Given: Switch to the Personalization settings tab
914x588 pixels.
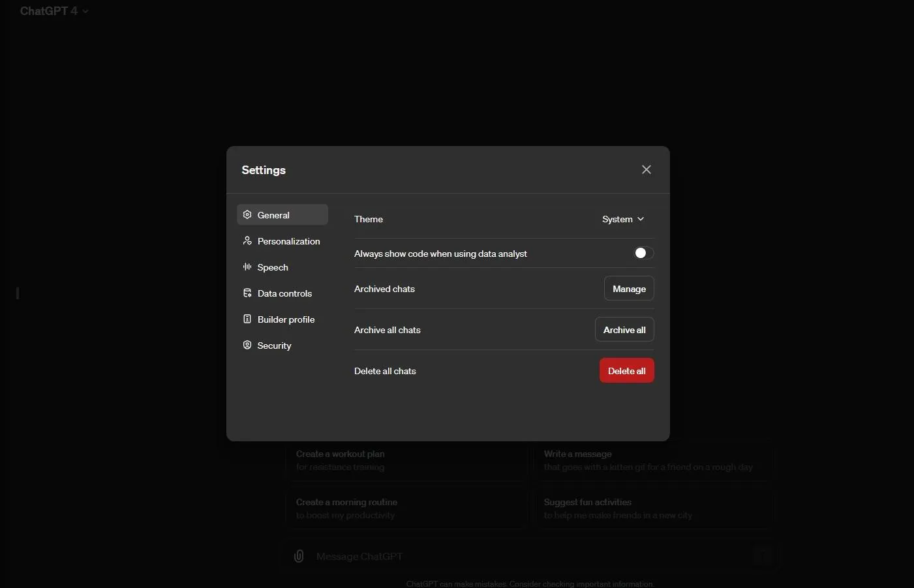Looking at the screenshot, I should (288, 241).
